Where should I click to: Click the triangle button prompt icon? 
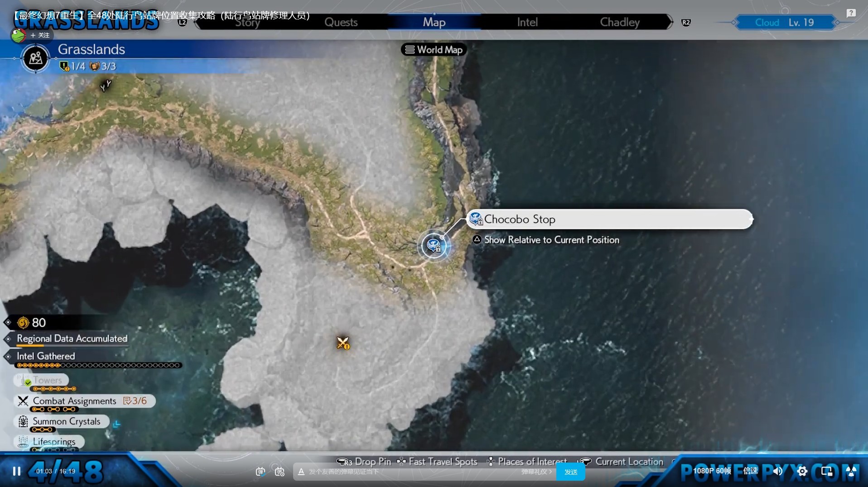tap(477, 239)
